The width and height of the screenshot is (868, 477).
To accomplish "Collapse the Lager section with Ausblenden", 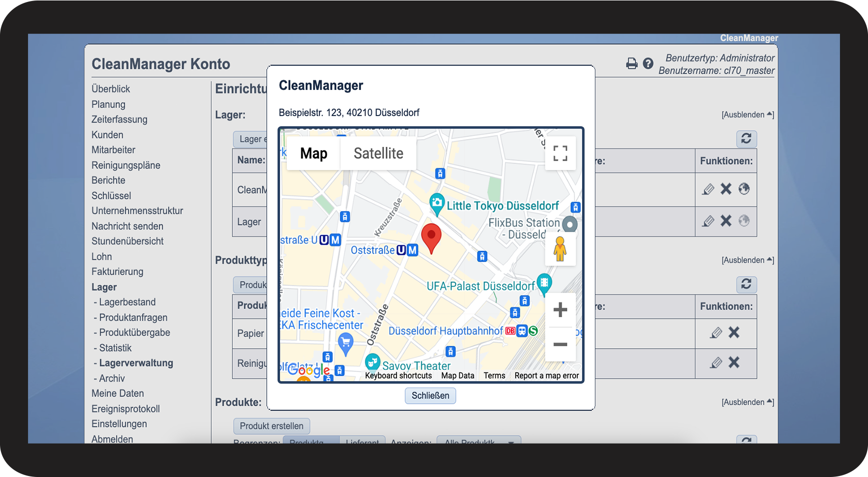I will tap(747, 115).
